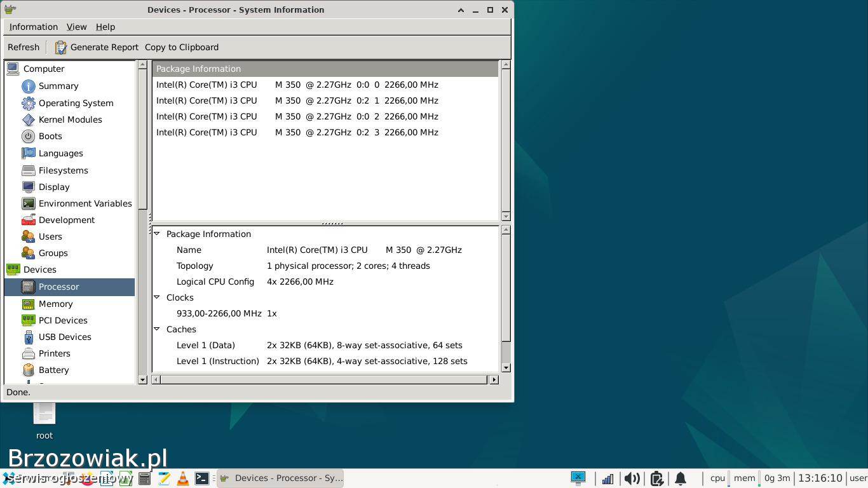Collapse the Package Information section

(x=157, y=234)
